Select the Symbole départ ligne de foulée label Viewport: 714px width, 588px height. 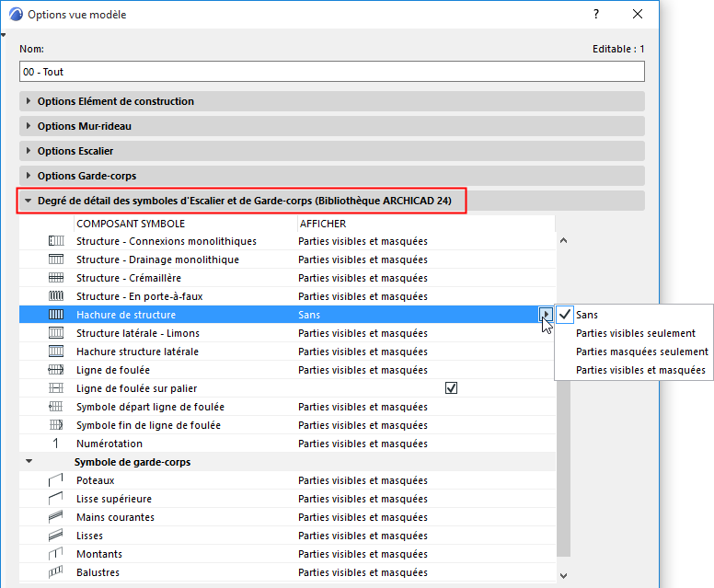tap(150, 407)
